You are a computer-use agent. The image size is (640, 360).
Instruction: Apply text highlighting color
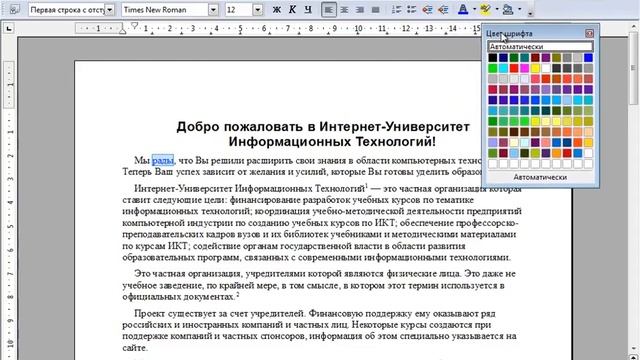485,10
